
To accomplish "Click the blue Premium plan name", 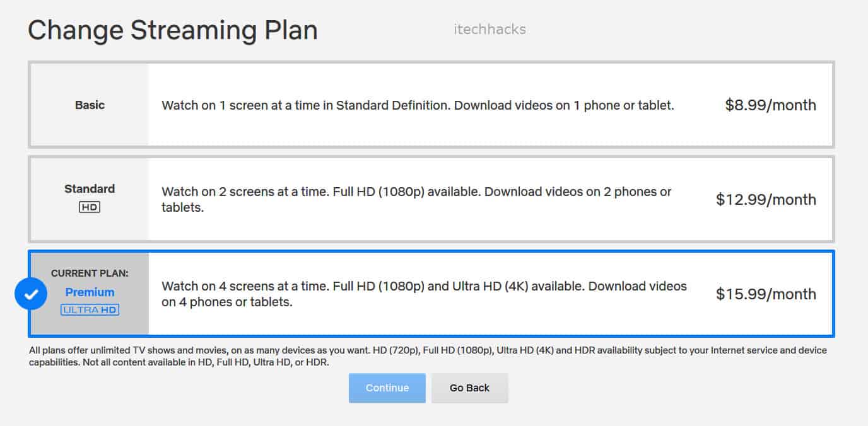I will [x=90, y=292].
